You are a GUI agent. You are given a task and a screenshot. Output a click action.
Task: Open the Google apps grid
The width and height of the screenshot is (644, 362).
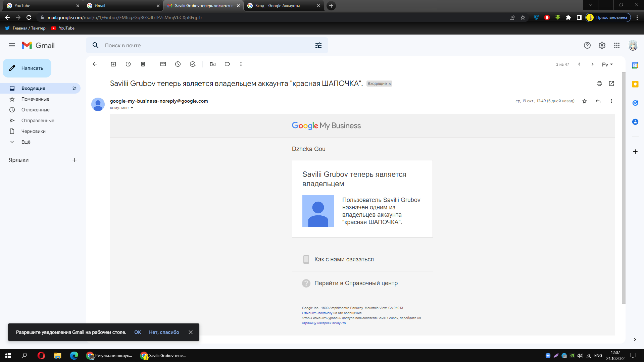(x=617, y=45)
